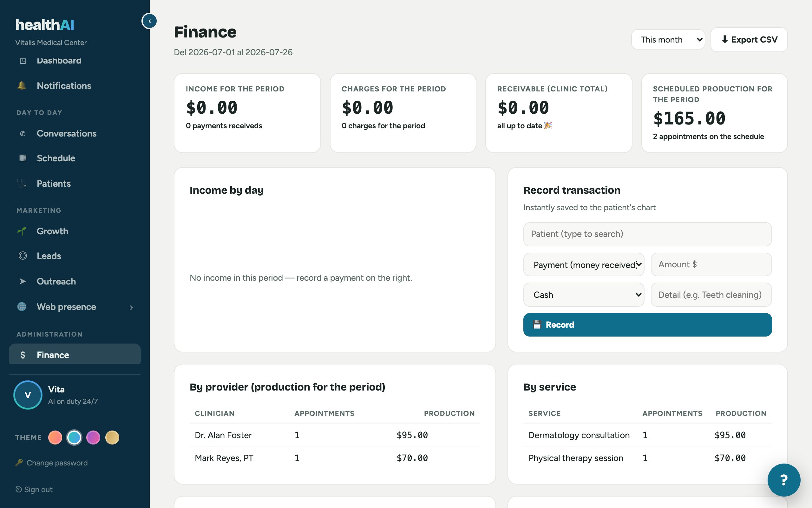Click the date range 'Del 2026-07-01 al 2026-07-26'

(x=233, y=52)
